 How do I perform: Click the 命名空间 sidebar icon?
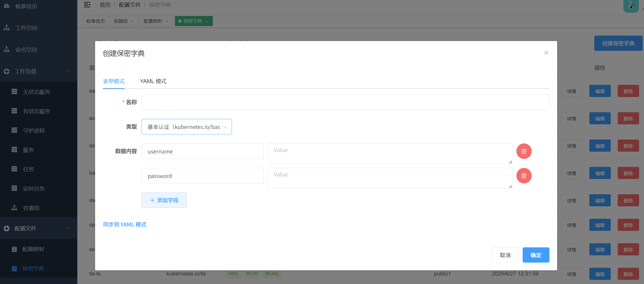[x=7, y=49]
